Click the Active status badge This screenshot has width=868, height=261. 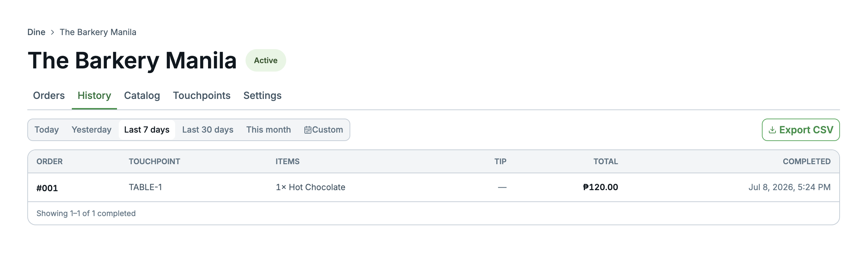(266, 60)
